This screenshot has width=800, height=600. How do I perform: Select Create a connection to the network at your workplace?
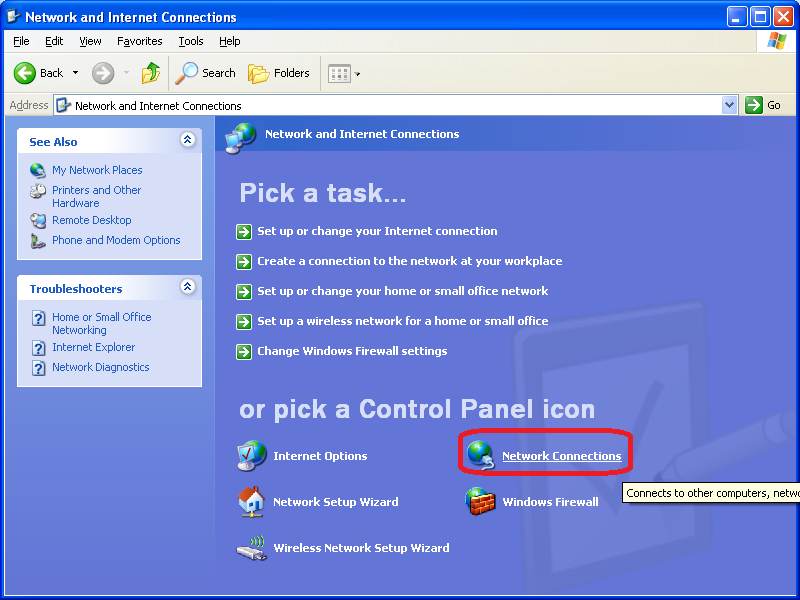coord(410,261)
